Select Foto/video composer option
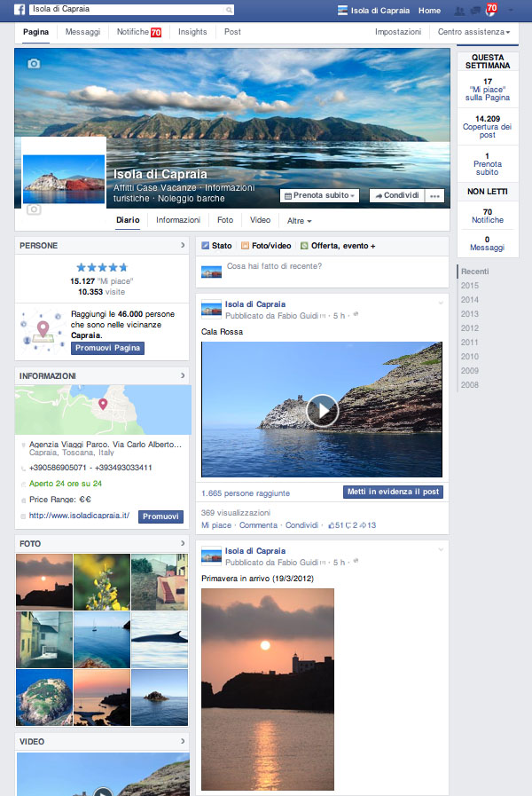Screen dimensions: 532x796 pyautogui.click(x=266, y=246)
